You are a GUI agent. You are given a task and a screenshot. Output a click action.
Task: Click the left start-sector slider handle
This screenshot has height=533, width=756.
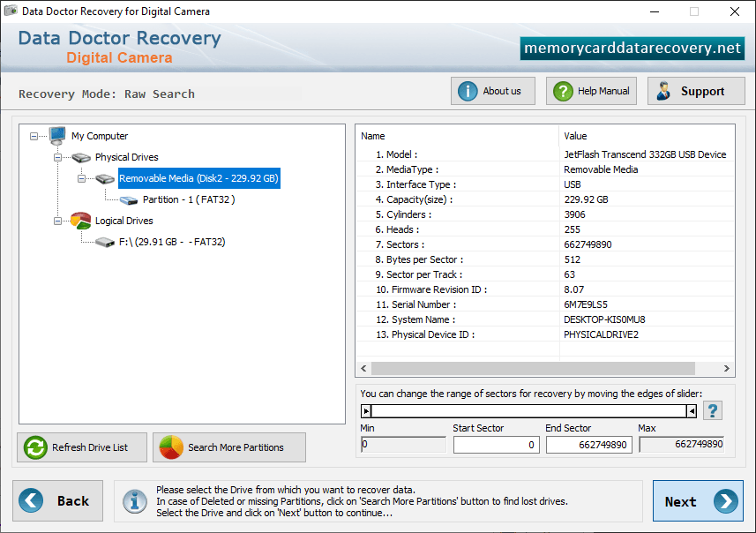coord(366,411)
